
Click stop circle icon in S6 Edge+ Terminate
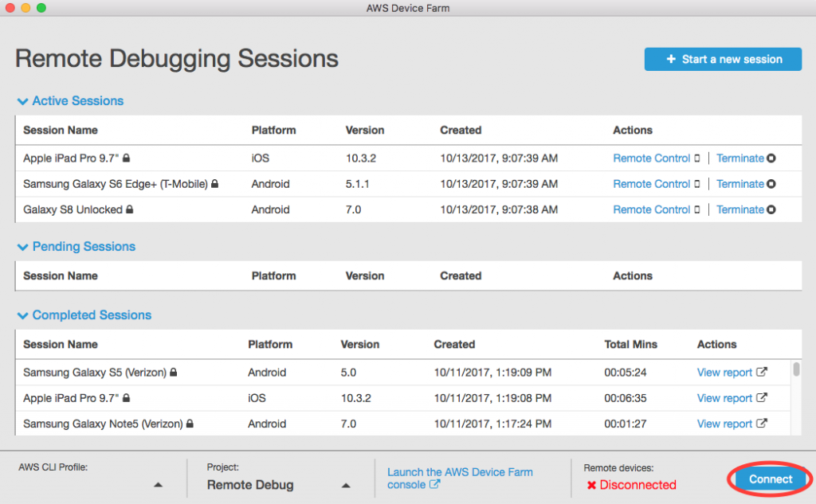[771, 184]
